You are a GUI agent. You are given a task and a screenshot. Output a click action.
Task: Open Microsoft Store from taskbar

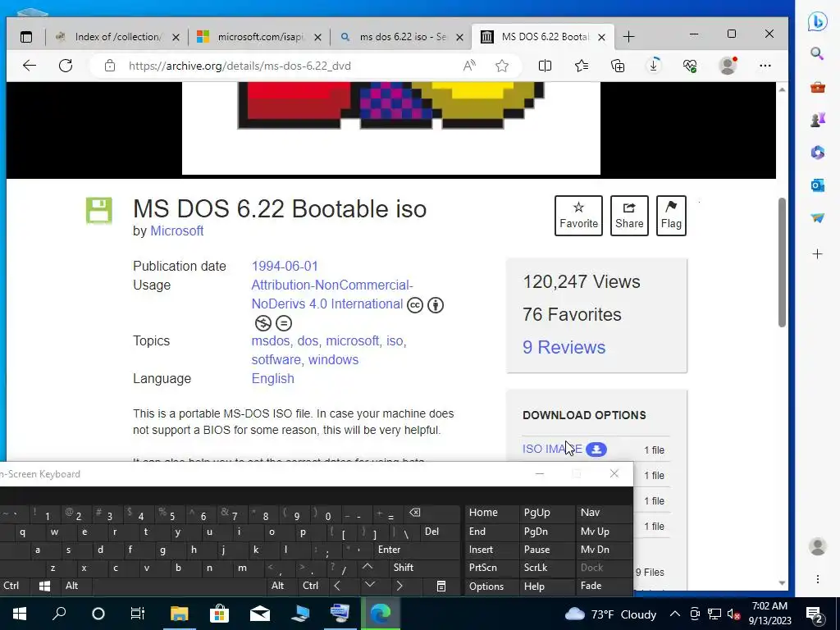coord(219,614)
